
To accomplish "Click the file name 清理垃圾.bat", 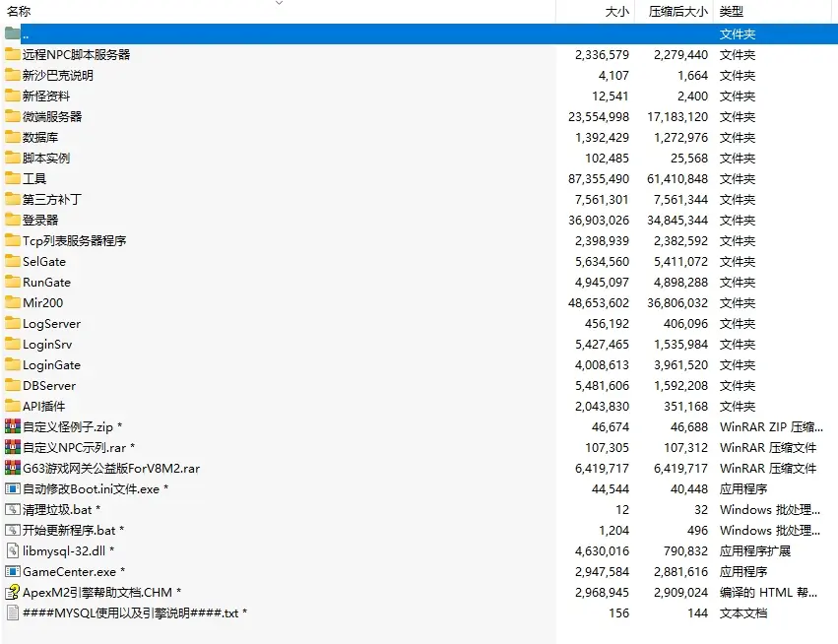I will pos(57,510).
